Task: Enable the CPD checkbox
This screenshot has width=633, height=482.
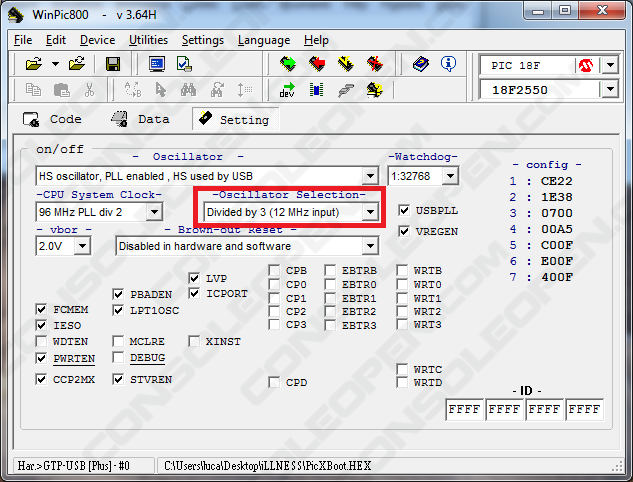Action: tap(274, 382)
